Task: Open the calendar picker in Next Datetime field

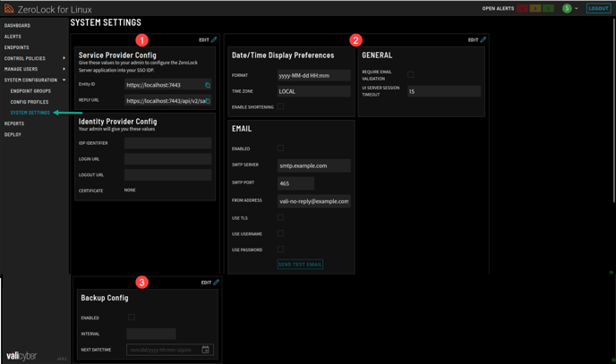Action: tap(205, 350)
